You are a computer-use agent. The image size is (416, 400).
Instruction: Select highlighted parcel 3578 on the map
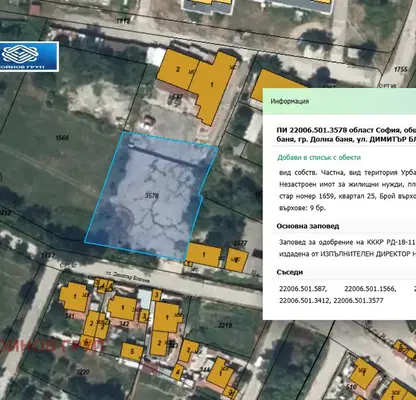point(152,196)
